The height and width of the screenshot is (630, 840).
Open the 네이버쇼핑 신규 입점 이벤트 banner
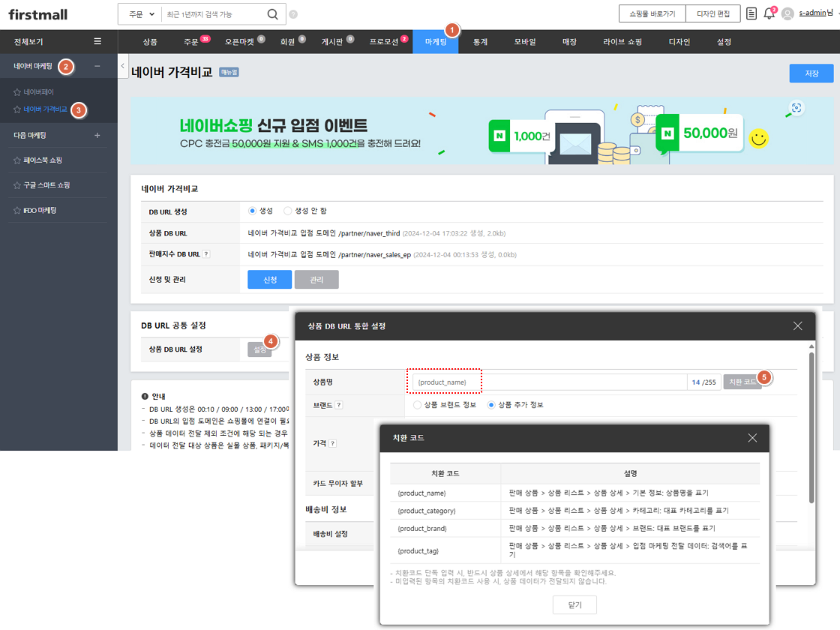coord(482,130)
